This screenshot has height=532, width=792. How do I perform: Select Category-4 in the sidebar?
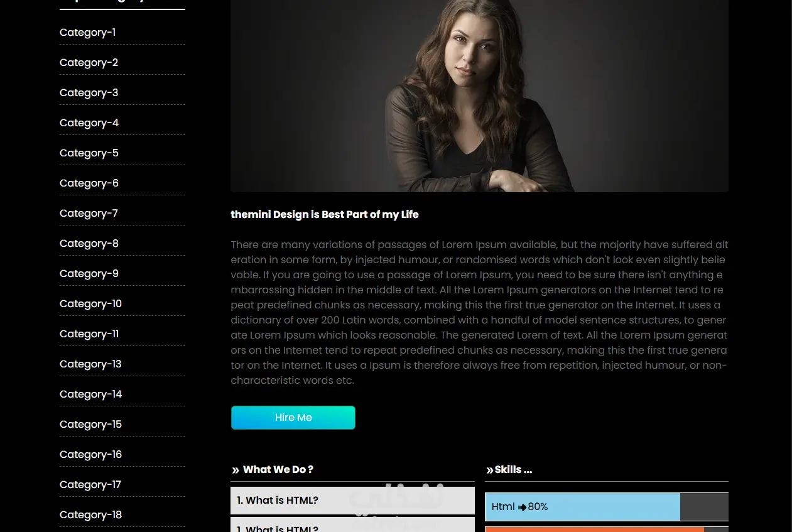pos(89,123)
